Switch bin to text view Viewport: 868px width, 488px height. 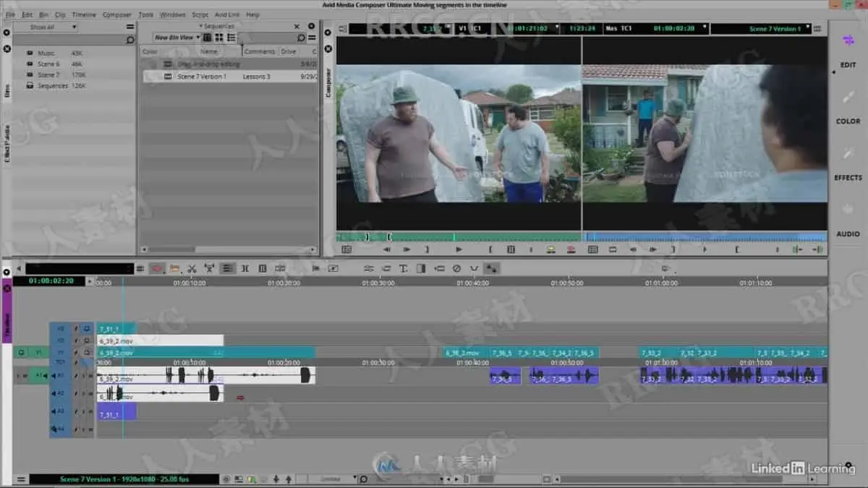[x=208, y=38]
